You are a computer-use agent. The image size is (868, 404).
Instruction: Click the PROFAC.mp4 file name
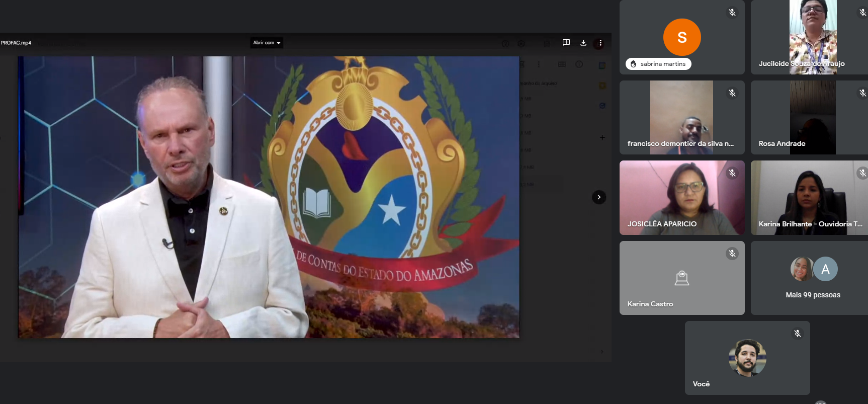(16, 43)
